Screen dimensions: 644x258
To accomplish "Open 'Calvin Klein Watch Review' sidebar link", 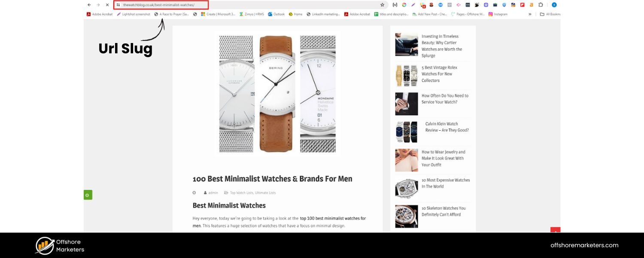I will [x=447, y=127].
